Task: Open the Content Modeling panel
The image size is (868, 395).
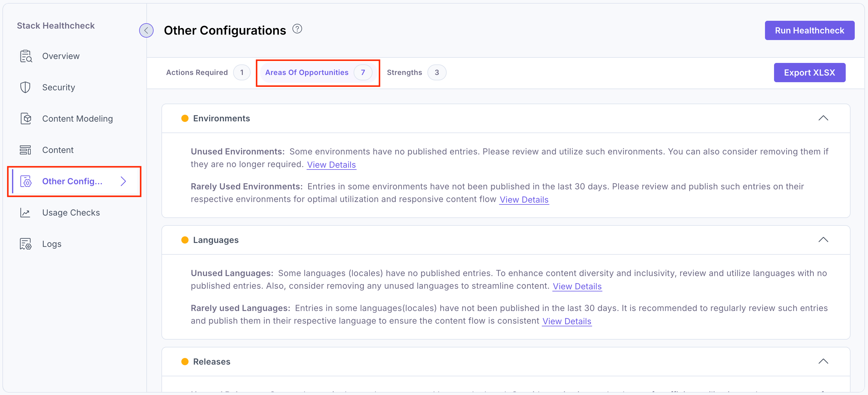Action: [x=77, y=119]
